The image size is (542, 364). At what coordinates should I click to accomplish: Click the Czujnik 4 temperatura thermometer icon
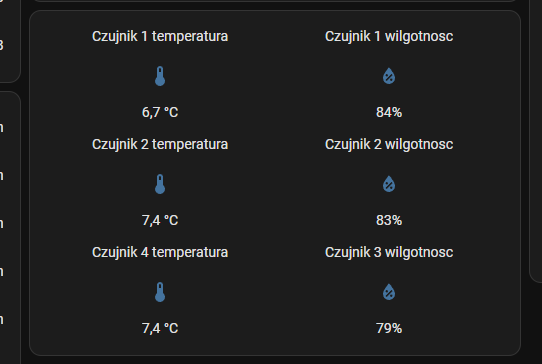(x=160, y=292)
